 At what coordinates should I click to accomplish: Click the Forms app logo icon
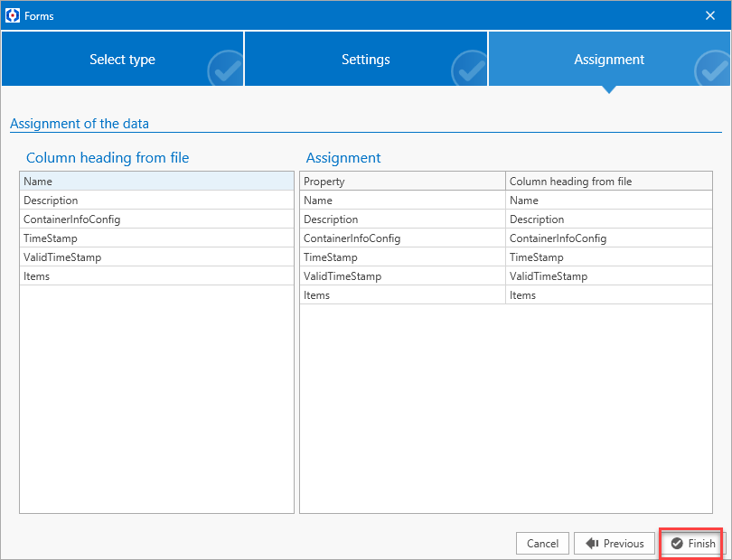point(13,15)
